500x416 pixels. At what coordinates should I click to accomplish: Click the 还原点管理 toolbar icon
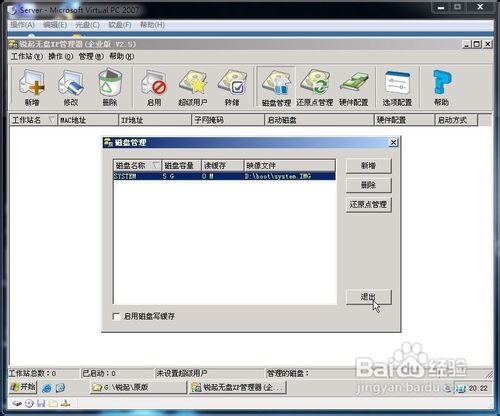pos(315,87)
